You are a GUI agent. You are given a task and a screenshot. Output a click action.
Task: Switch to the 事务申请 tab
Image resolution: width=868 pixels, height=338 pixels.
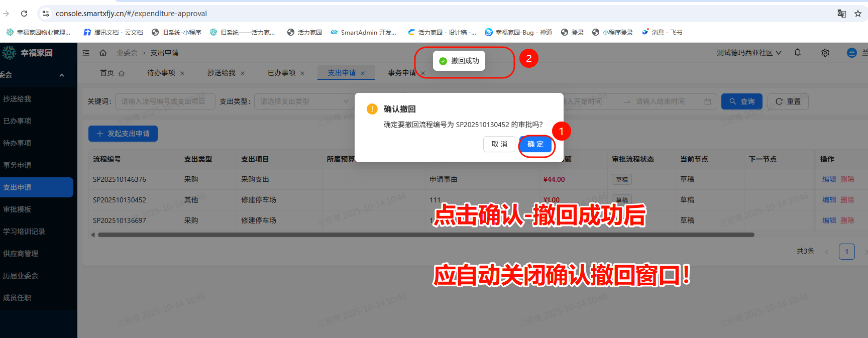tap(402, 73)
